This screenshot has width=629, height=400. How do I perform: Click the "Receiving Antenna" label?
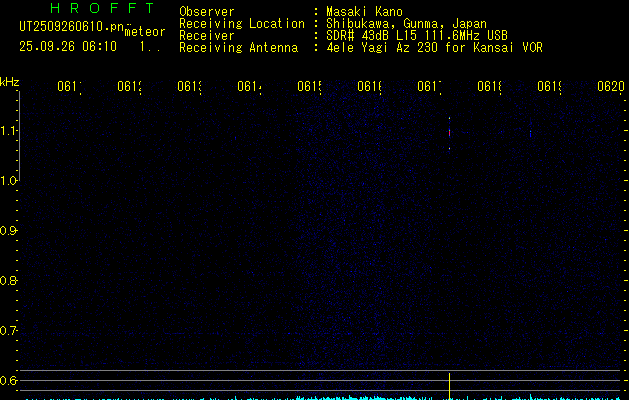point(239,47)
